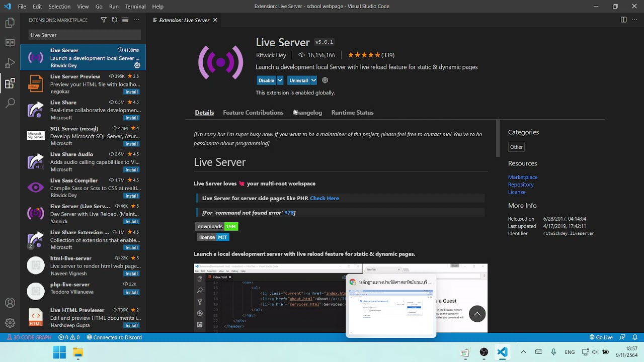Open the License resource link
The height and width of the screenshot is (362, 644).
[x=517, y=192]
